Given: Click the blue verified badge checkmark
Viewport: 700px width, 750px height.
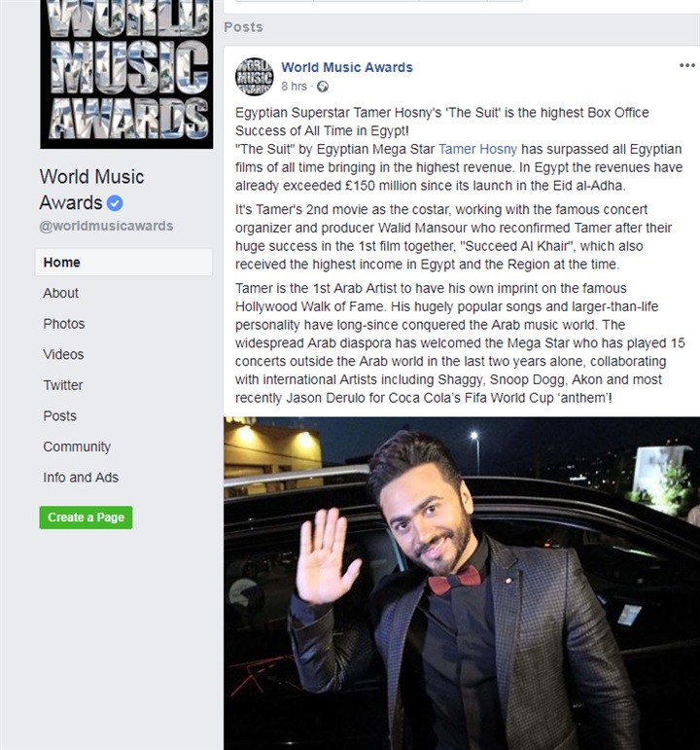Looking at the screenshot, I should 115,203.
